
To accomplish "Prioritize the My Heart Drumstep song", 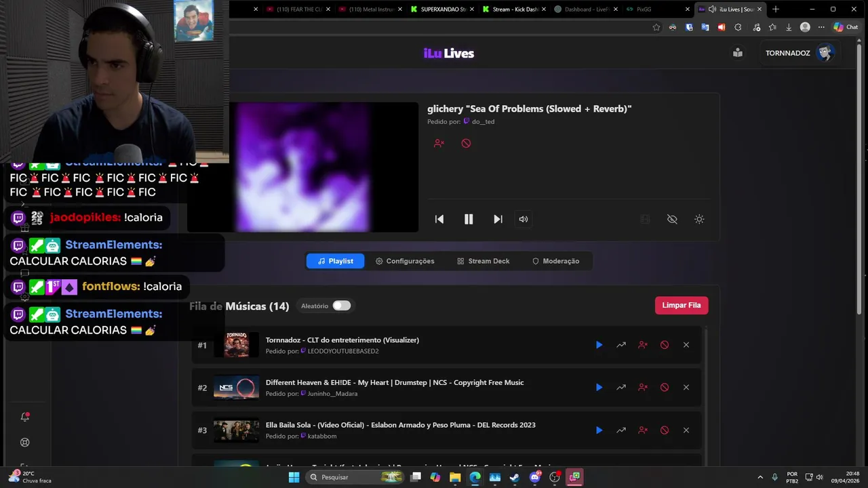I will pos(621,388).
